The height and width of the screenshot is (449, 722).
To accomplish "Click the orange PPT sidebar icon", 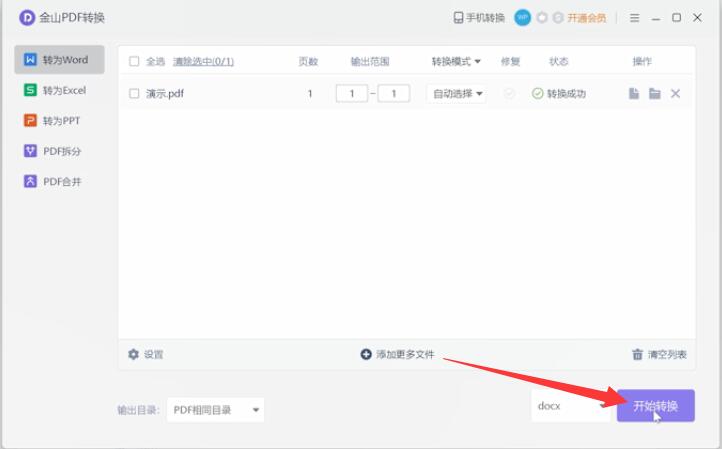I will [x=30, y=120].
